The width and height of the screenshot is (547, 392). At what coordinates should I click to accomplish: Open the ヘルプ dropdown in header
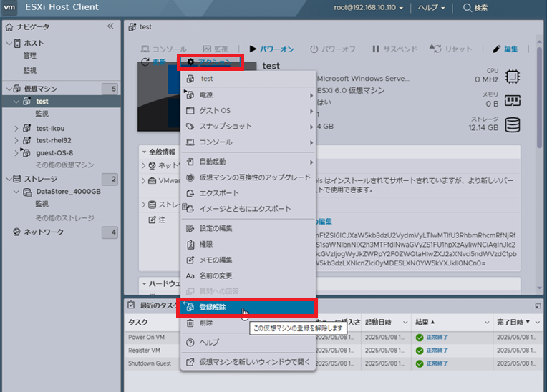[432, 8]
